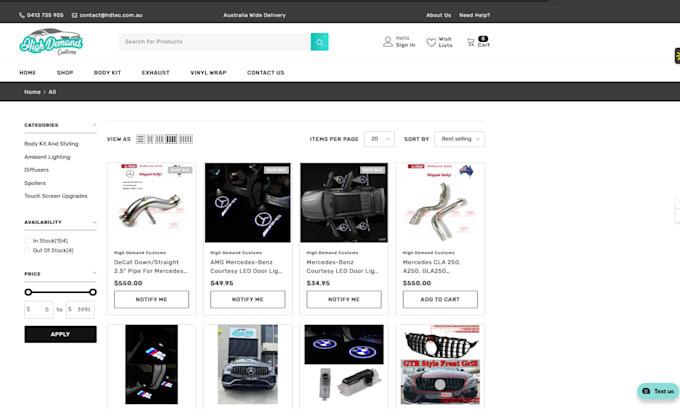Viewport: 680px width, 409px height.
Task: Switch to five-column grid view icon
Action: pos(186,139)
